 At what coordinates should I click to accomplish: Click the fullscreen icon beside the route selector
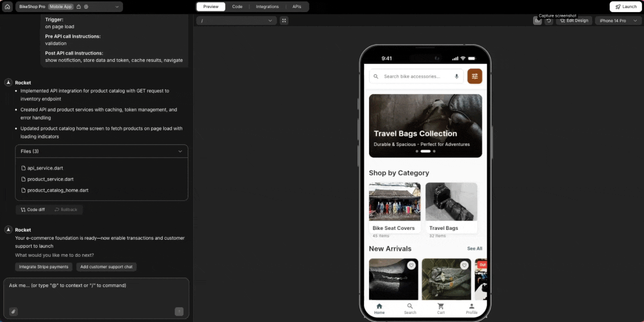tap(284, 21)
